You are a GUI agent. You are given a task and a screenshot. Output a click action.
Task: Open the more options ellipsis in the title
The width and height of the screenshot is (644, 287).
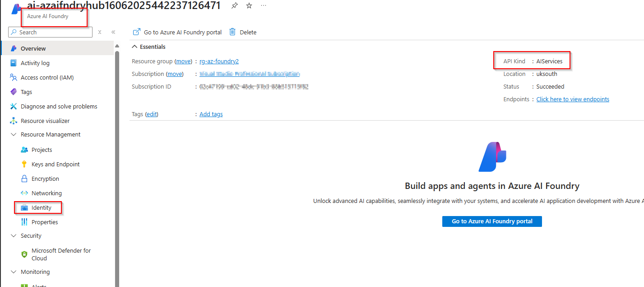[x=264, y=5]
